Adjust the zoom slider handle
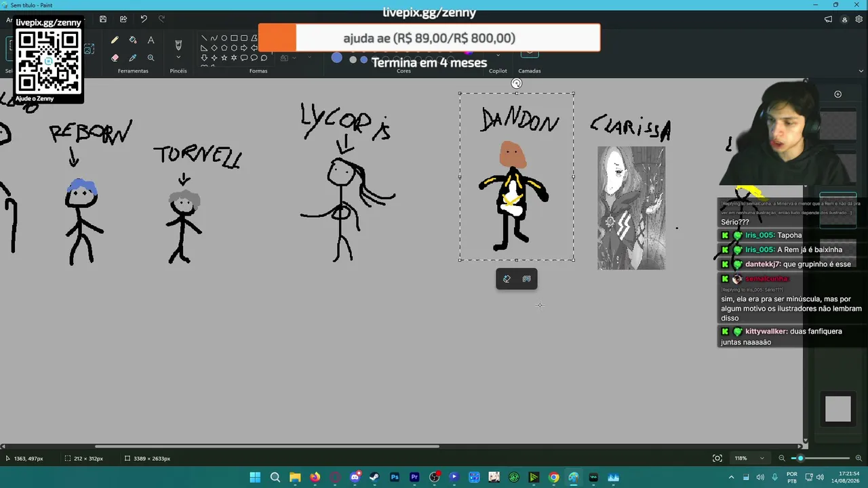This screenshot has width=868, height=488. click(x=800, y=458)
